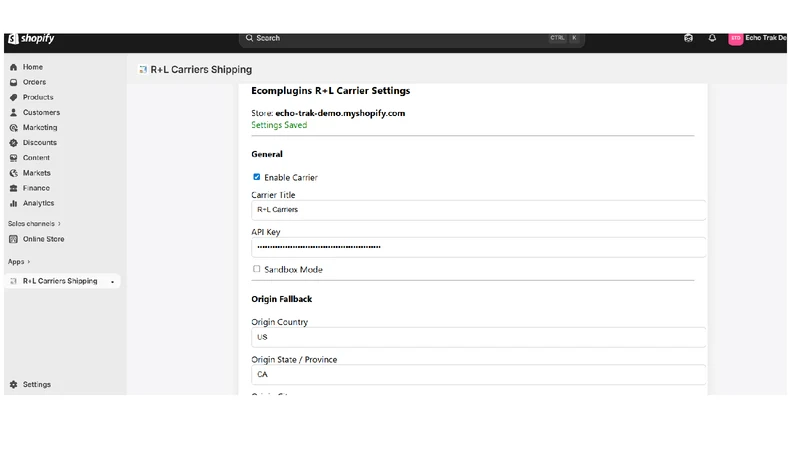Expand the Apps section
Viewport: 800px width, 450px height.
[x=19, y=262]
